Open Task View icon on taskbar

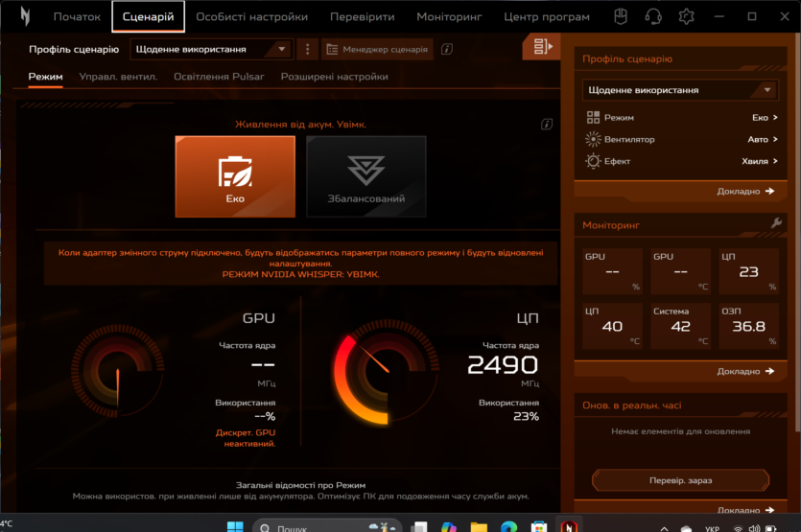pyautogui.click(x=419, y=527)
